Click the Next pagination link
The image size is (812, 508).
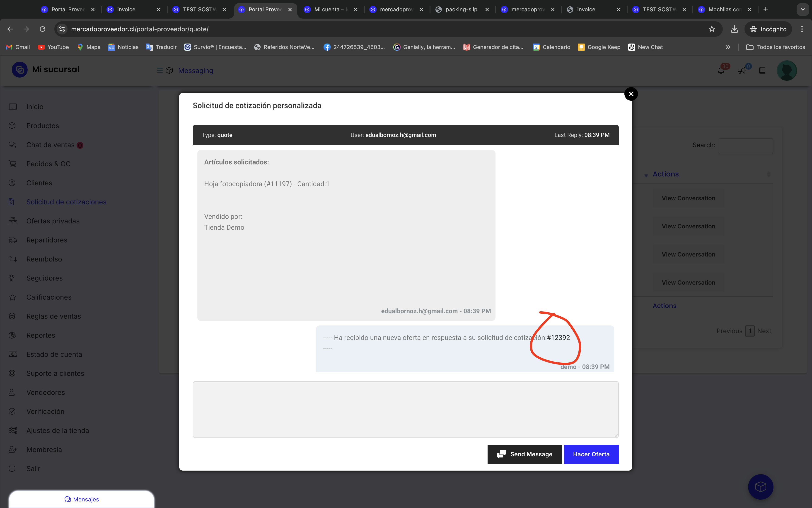coord(764,331)
